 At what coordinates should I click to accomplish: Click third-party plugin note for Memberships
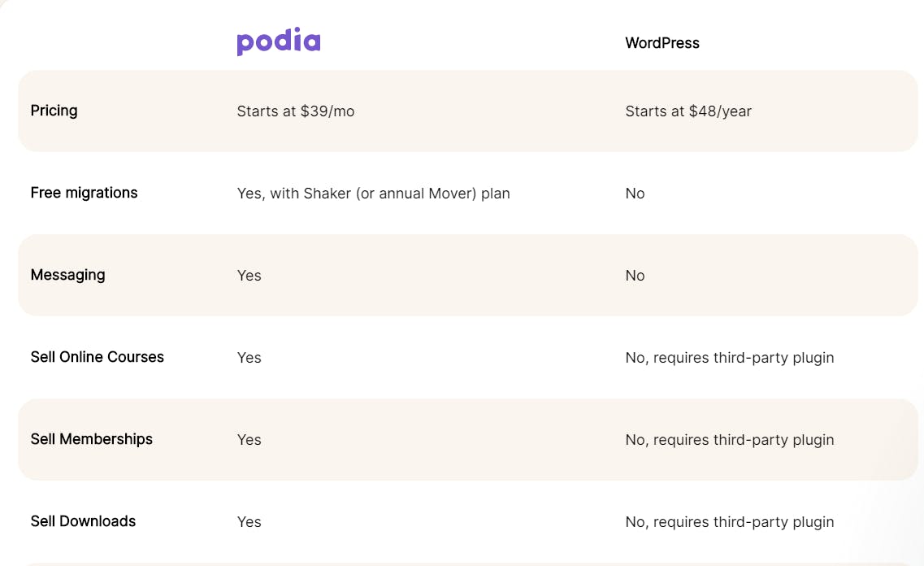click(730, 440)
